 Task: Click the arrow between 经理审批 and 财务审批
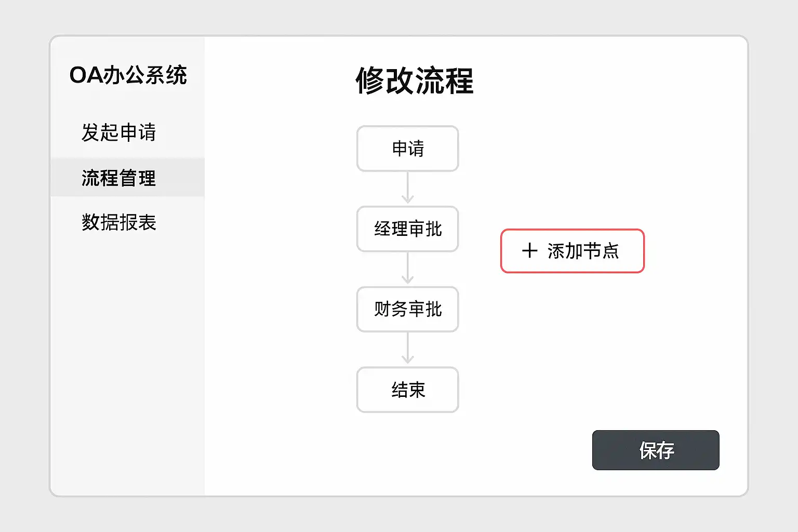point(408,269)
